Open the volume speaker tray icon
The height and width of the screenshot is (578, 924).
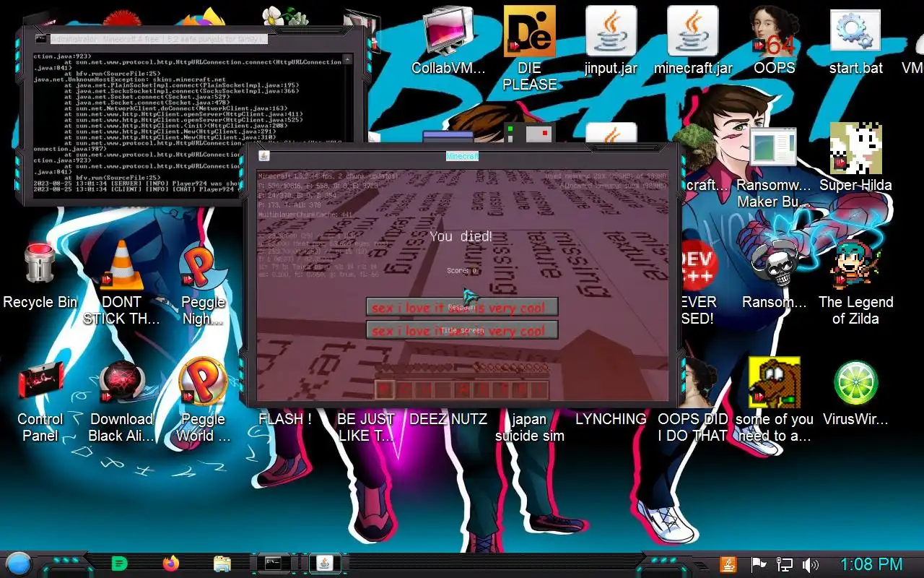pyautogui.click(x=811, y=564)
